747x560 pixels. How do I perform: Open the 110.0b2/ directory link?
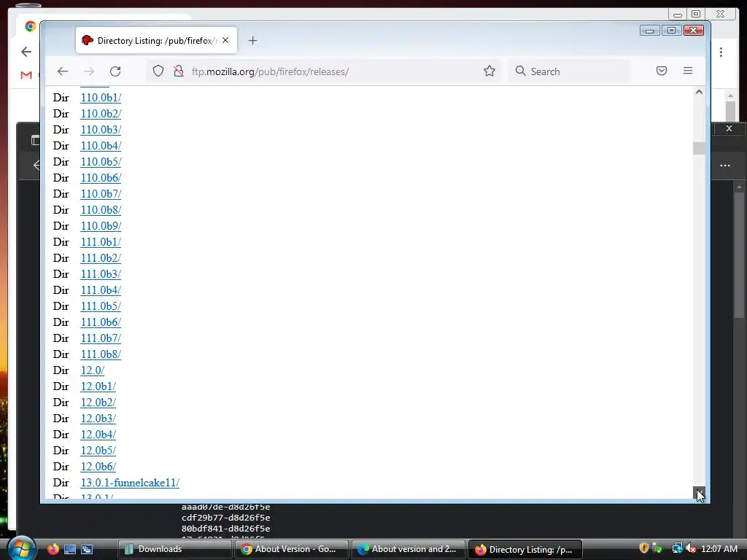[101, 114]
